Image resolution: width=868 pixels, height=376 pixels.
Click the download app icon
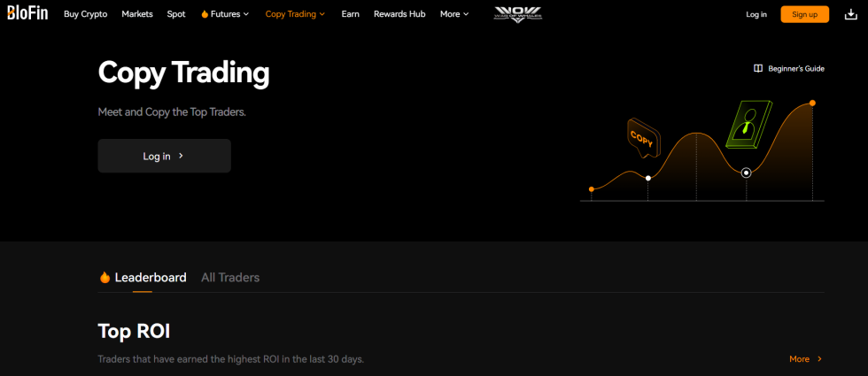[850, 14]
